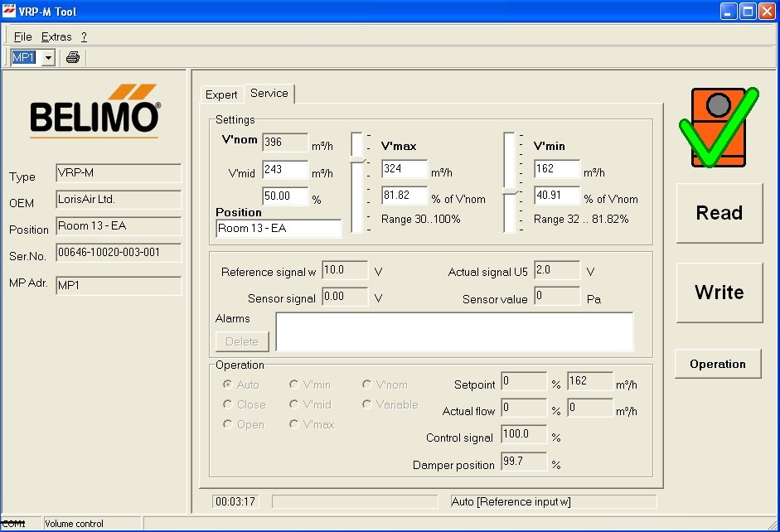Viewport: 780px width, 532px height.
Task: Click the V'nom field showing 396
Action: click(285, 143)
